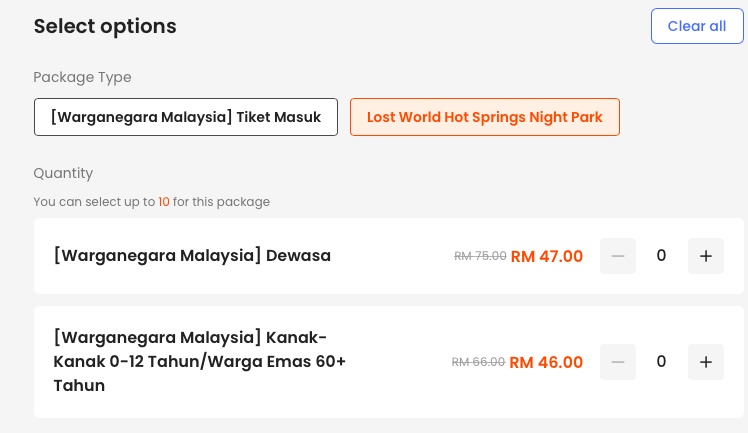Choose Lost World Hot Springs Night Park package
The height and width of the screenshot is (433, 748).
pyautogui.click(x=484, y=117)
